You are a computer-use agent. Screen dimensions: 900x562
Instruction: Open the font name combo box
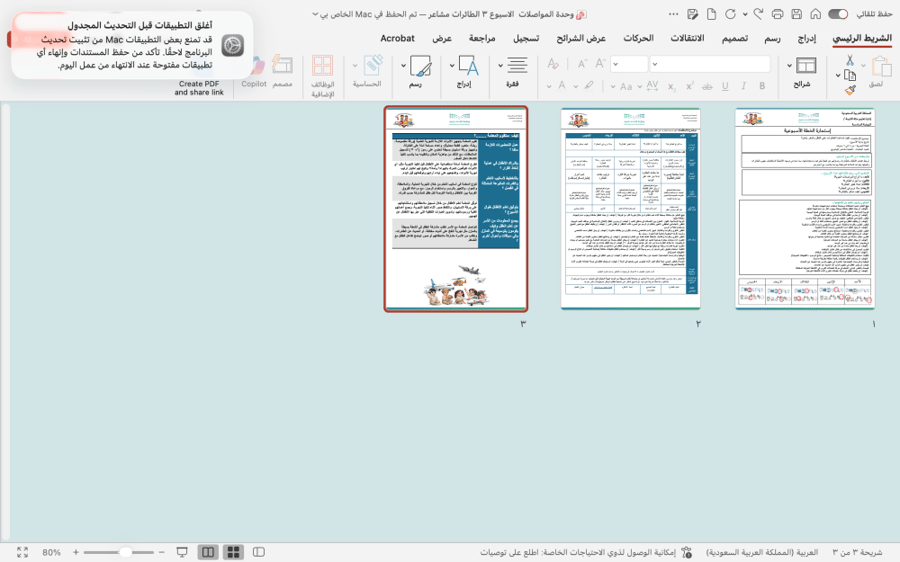[710, 64]
